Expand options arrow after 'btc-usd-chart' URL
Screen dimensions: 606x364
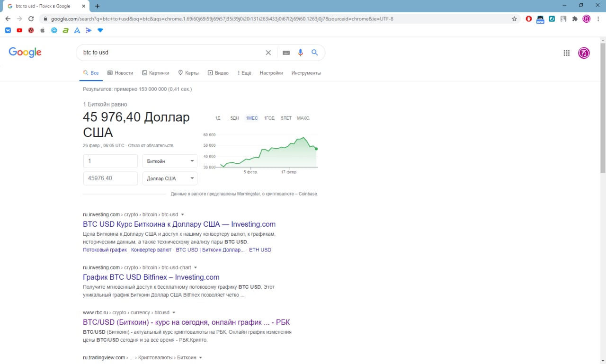(x=196, y=268)
